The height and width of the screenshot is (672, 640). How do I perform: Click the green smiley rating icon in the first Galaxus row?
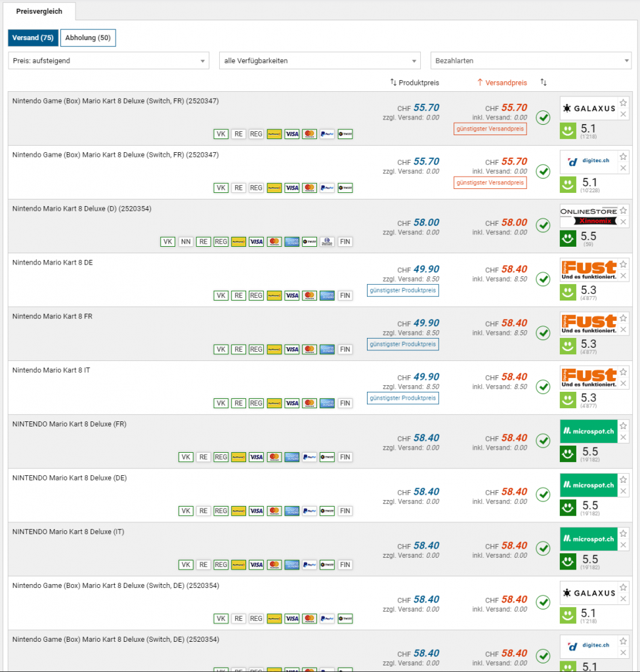click(x=568, y=131)
